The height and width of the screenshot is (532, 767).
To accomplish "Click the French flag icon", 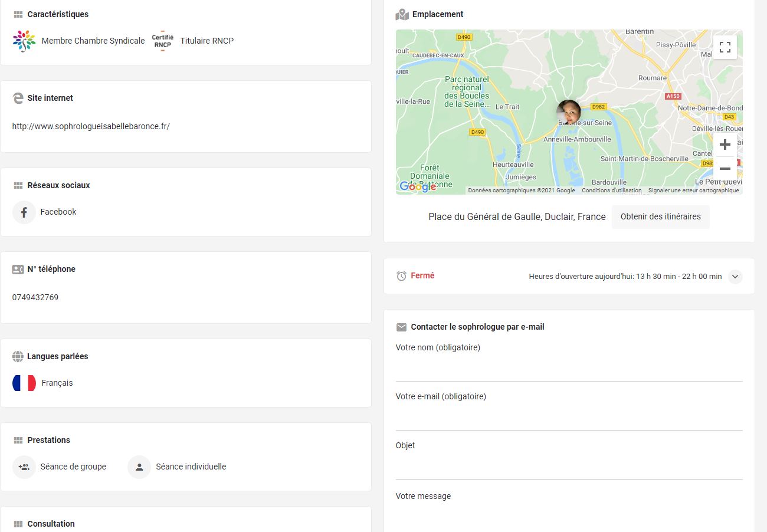I will [24, 383].
